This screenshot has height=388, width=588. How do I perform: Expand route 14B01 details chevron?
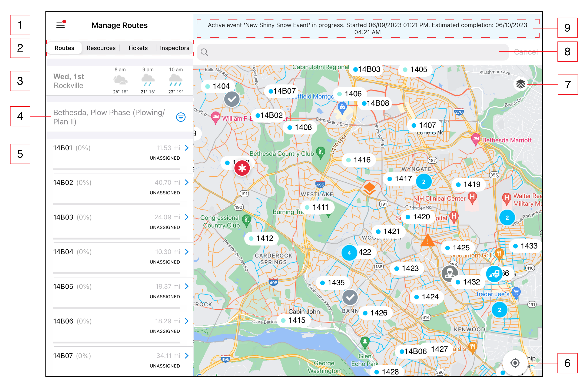187,148
